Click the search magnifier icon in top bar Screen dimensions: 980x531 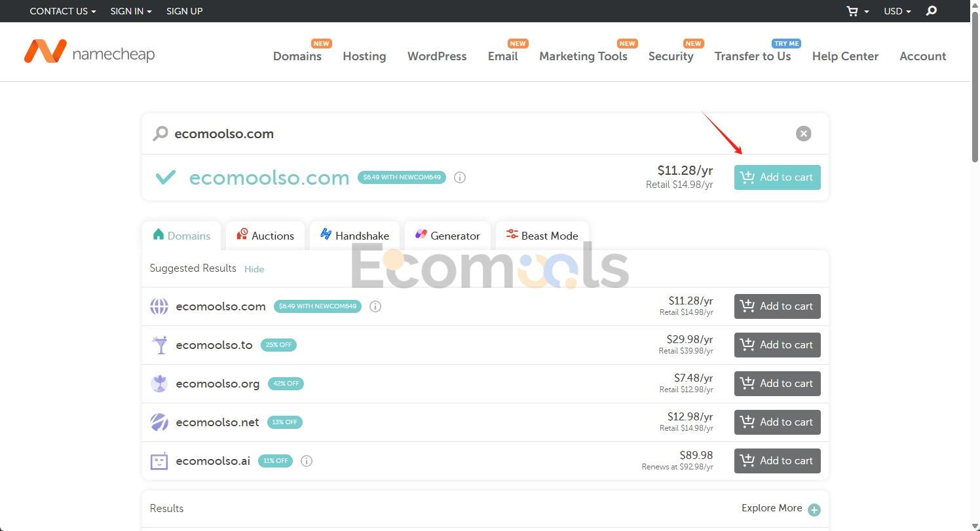click(x=932, y=11)
